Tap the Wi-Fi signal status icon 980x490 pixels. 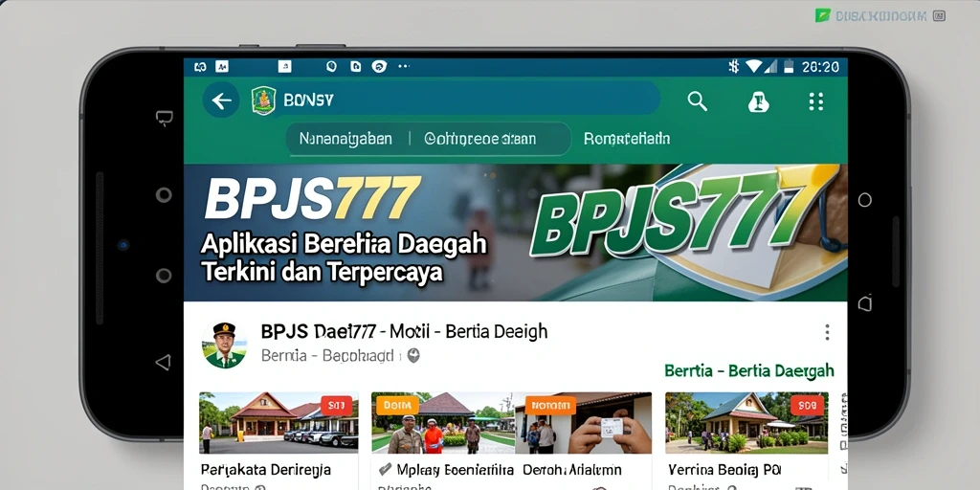click(754, 66)
